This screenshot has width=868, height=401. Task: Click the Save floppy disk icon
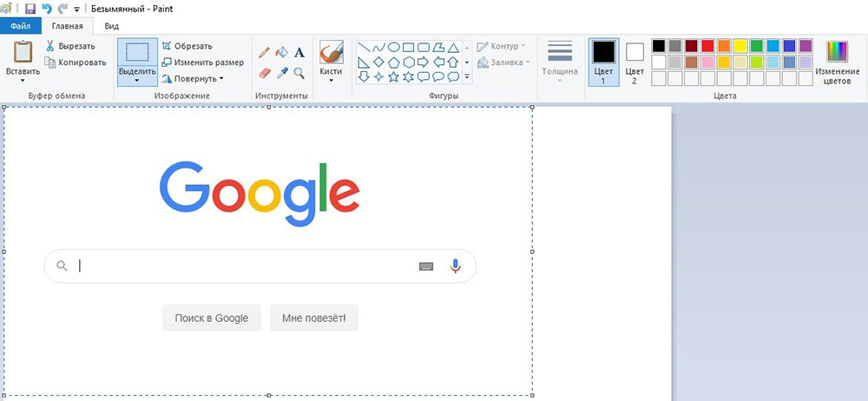pyautogui.click(x=30, y=9)
